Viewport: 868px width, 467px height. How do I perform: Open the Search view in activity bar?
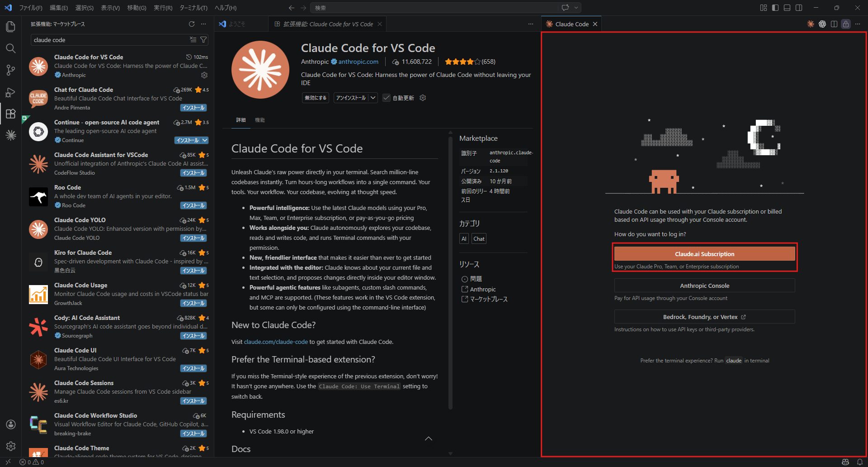(x=10, y=48)
